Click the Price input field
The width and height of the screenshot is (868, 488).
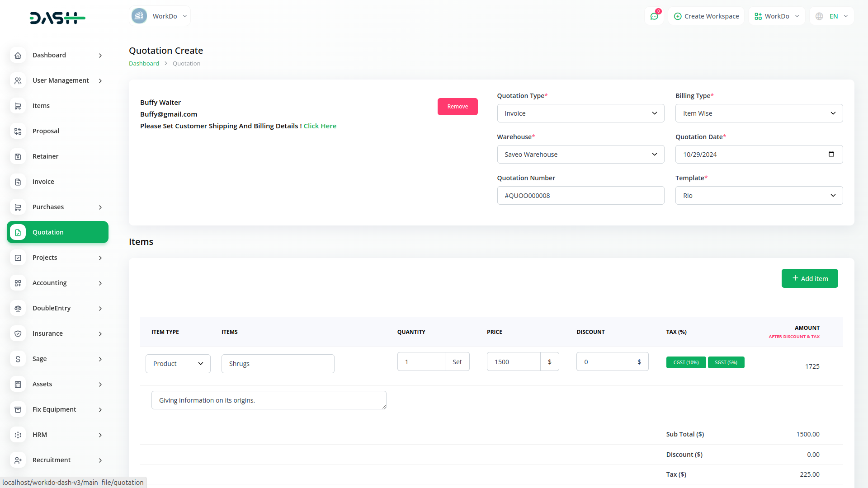513,362
